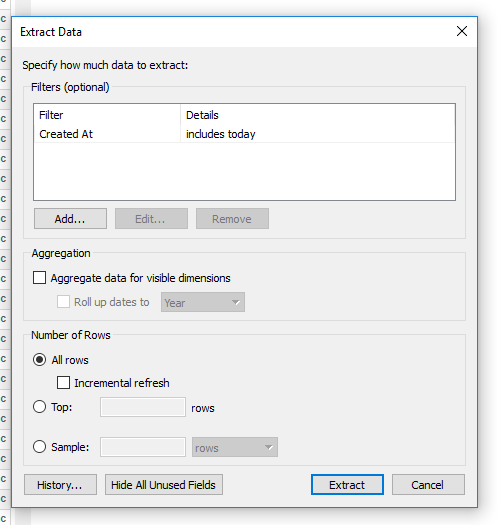Click the Add... filter button
This screenshot has height=525, width=497.
[x=70, y=219]
